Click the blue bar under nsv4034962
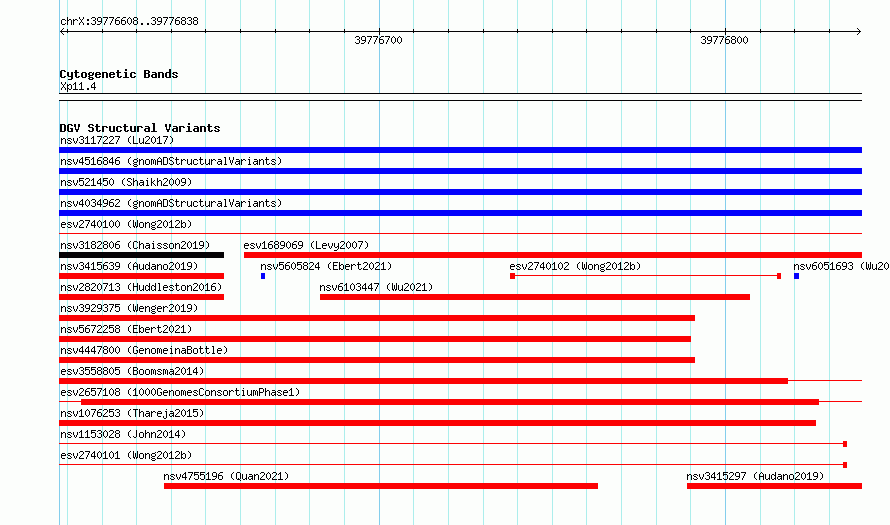This screenshot has height=525, width=890. click(x=460, y=213)
